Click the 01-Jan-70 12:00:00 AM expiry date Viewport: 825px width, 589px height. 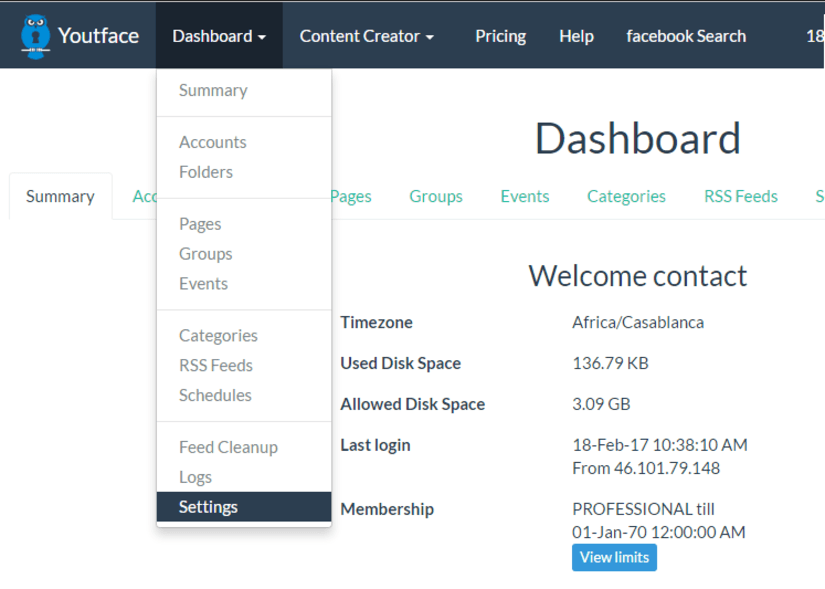(x=659, y=532)
